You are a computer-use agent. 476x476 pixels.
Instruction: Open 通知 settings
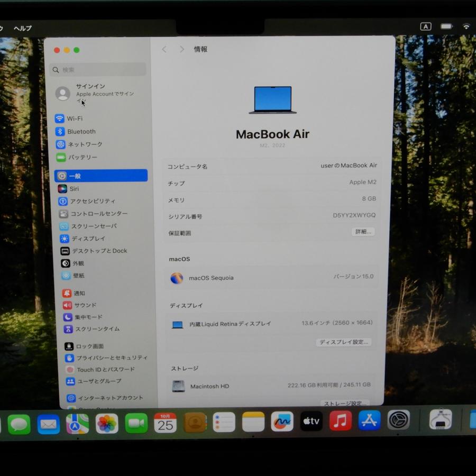click(x=74, y=293)
